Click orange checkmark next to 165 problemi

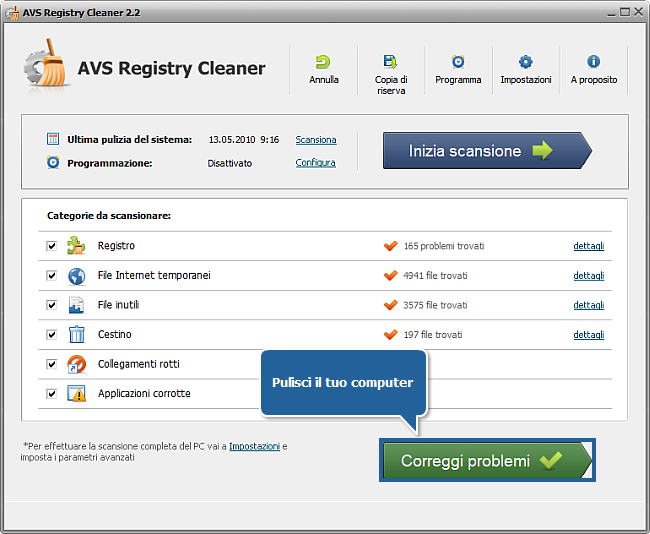point(390,246)
